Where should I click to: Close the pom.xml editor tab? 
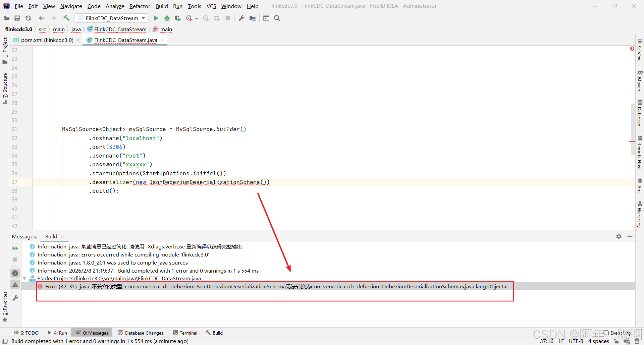click(x=78, y=40)
